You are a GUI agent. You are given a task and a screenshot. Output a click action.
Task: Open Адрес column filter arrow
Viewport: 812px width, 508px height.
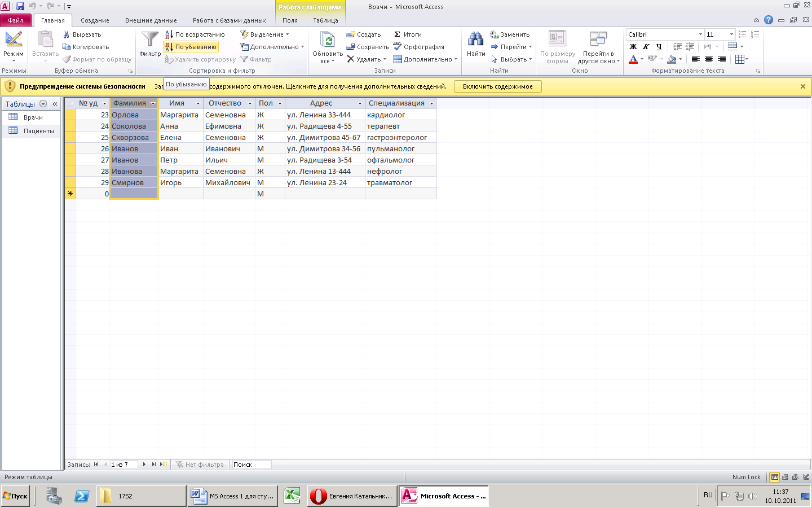[x=360, y=103]
